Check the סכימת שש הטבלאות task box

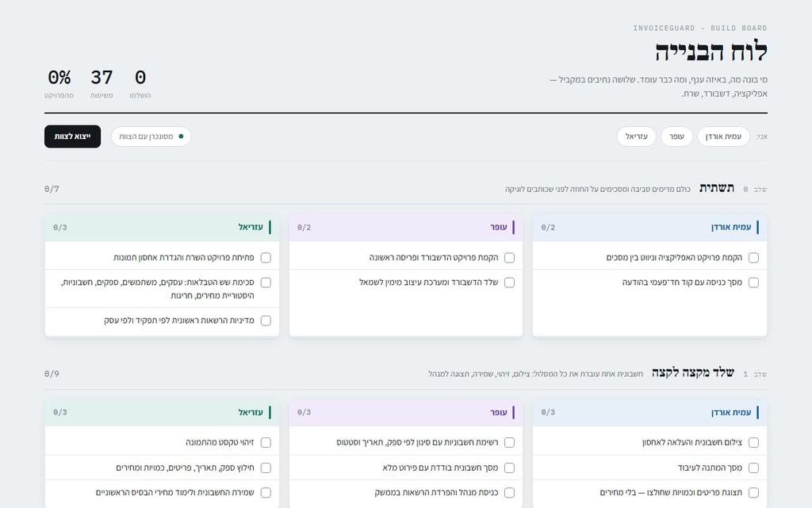coord(266,283)
